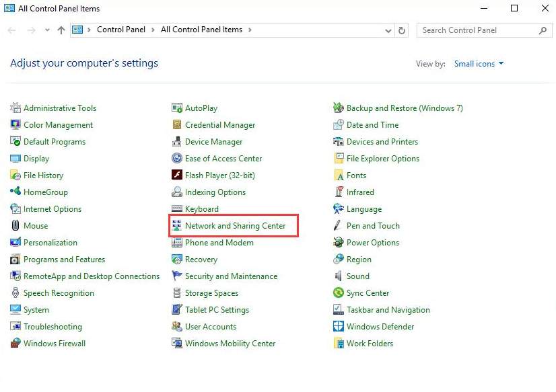Open the Taskbar and Navigation link
Screen dimensions: 556x392
point(388,310)
